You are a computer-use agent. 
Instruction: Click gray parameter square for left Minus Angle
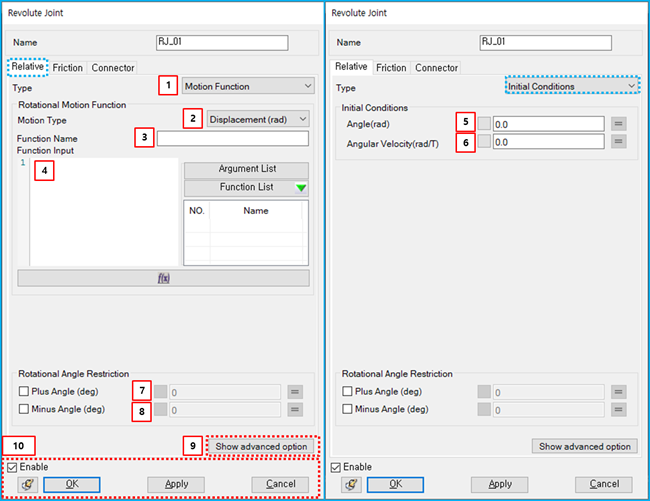point(160,409)
